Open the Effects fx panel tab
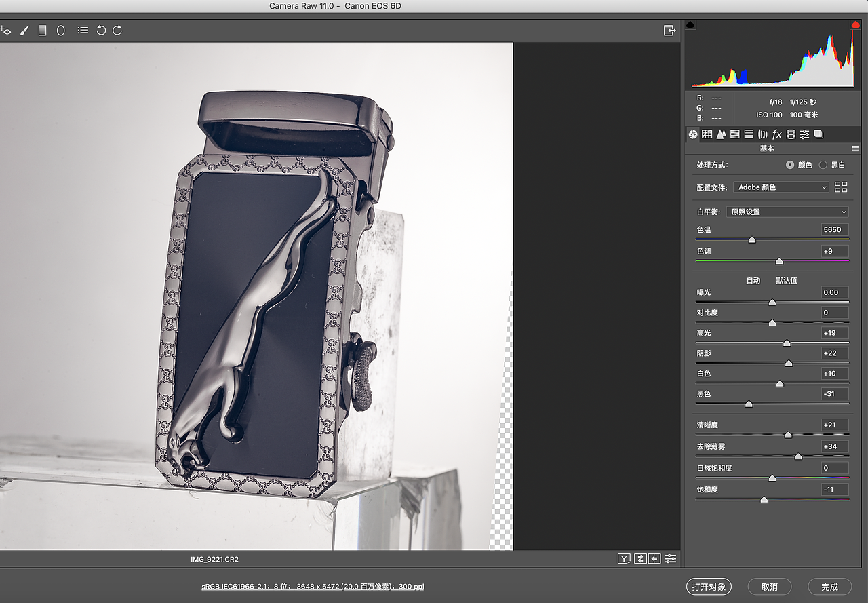Screen dimensions: 868x603 pos(777,134)
